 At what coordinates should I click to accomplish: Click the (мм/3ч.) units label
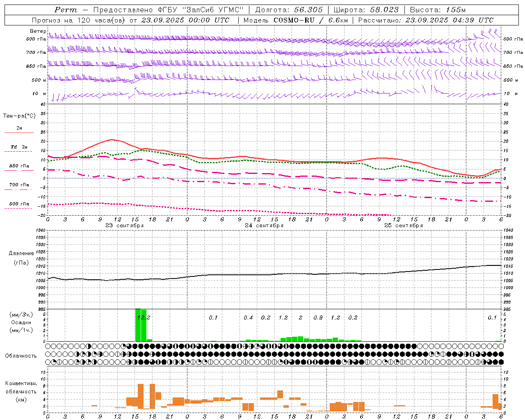click(21, 315)
